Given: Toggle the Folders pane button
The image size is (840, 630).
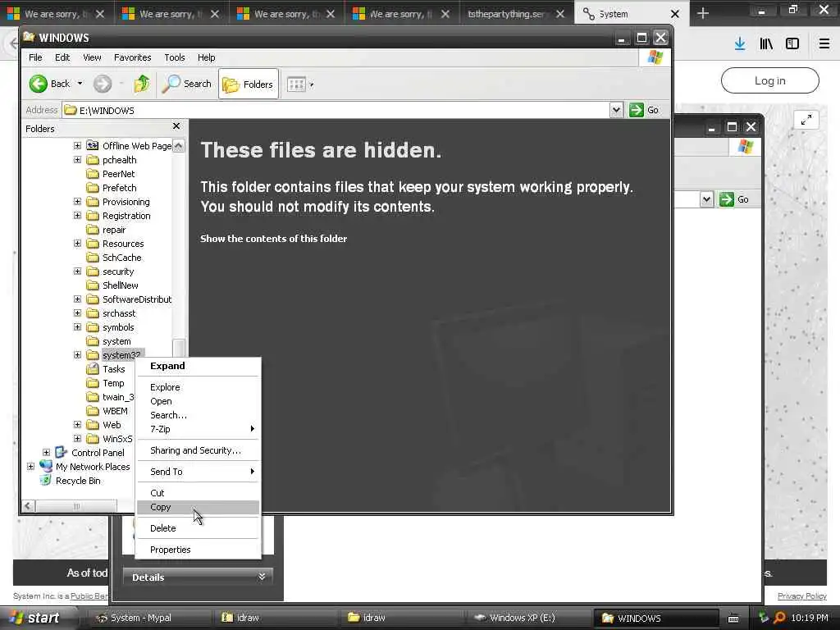Looking at the screenshot, I should pyautogui.click(x=249, y=84).
